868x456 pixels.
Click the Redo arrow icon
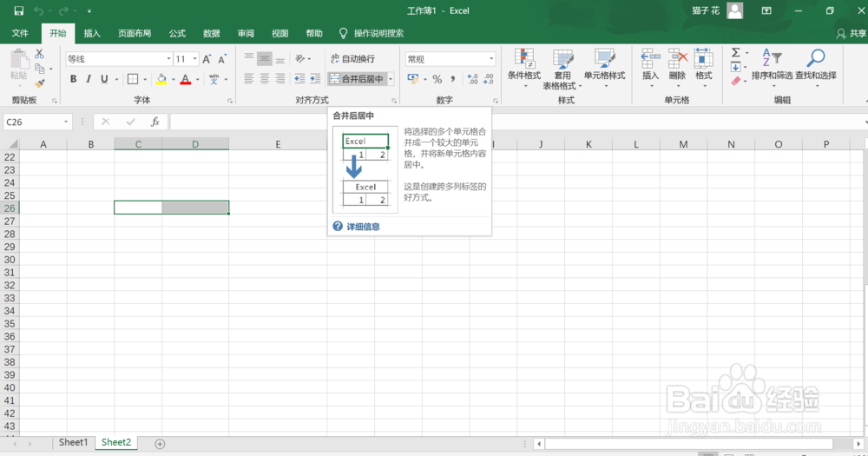[63, 10]
